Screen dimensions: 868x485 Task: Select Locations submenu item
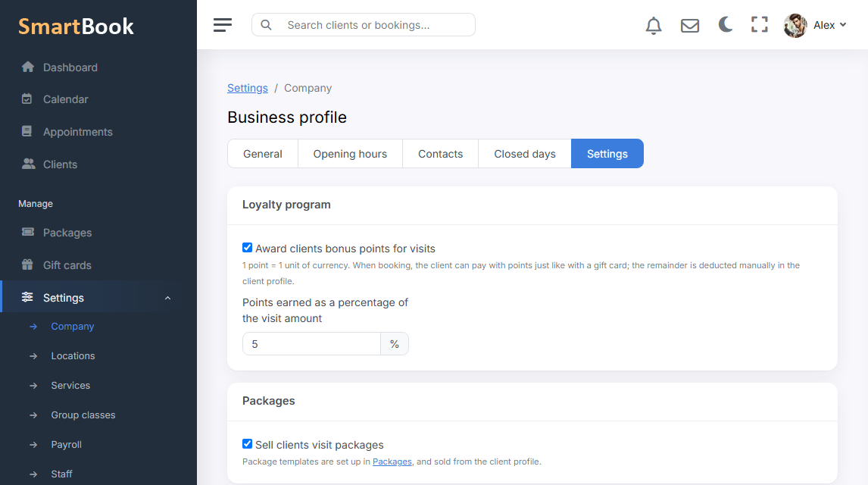click(73, 355)
